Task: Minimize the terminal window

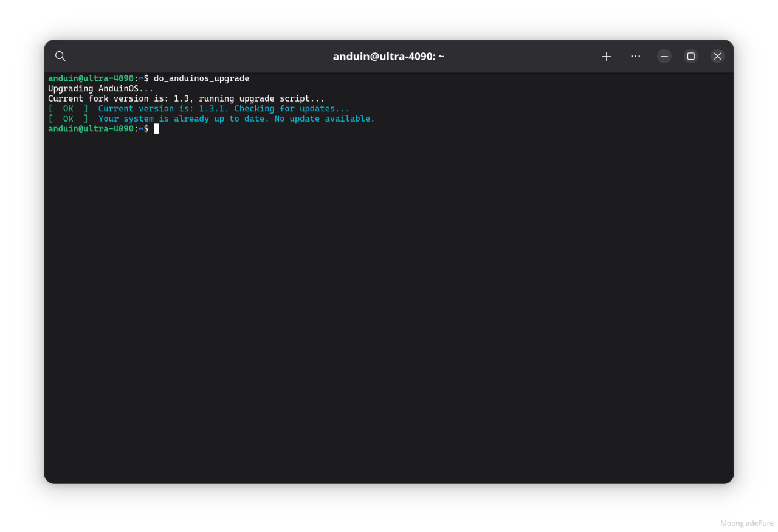Action: coord(664,56)
